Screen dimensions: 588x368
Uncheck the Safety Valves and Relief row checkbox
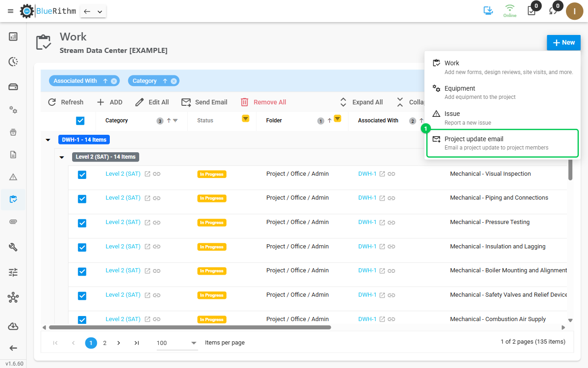pos(82,296)
